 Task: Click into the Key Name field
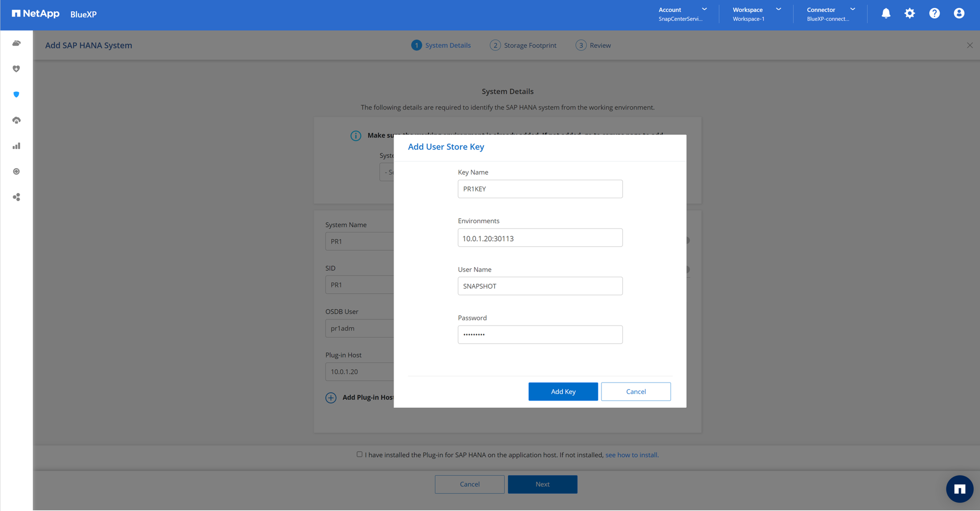(540, 189)
